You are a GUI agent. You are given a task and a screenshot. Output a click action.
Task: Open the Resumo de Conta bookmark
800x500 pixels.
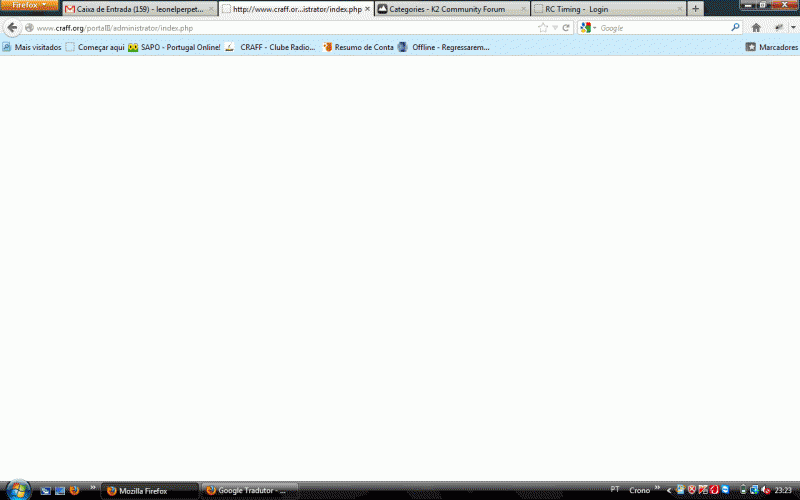pos(358,47)
